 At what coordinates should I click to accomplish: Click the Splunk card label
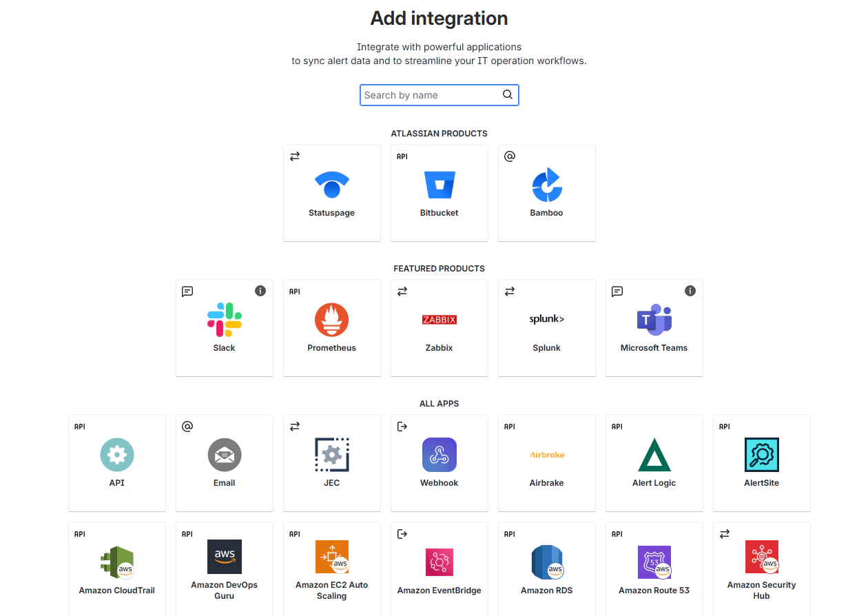(547, 348)
